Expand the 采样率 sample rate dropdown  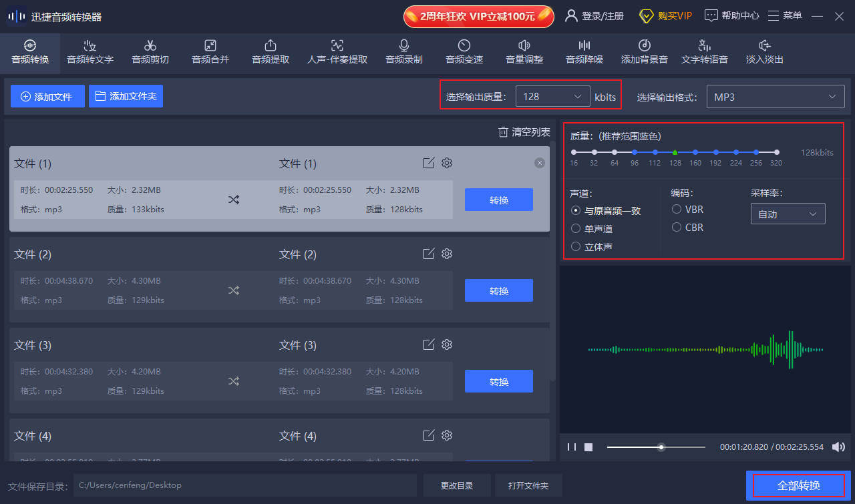point(788,213)
